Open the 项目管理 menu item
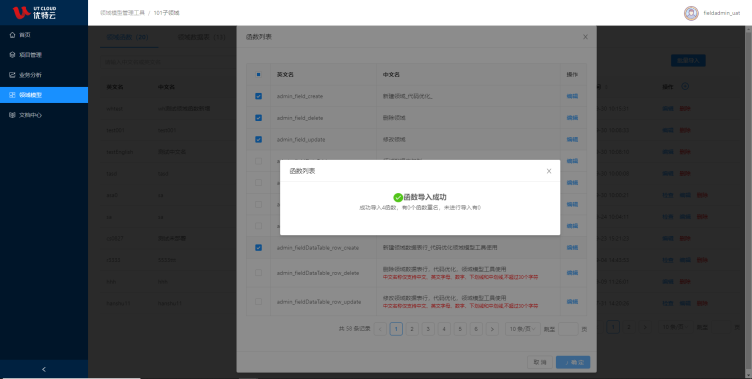This screenshot has height=379, width=752. 44,55
